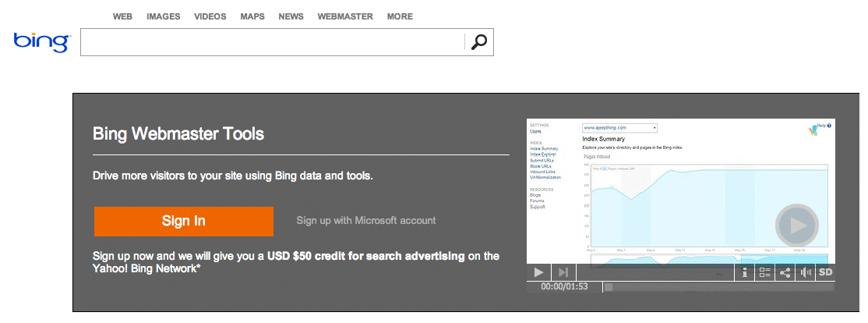Viewport: 868px width, 323px height.
Task: Open the VIDEOS tab
Action: [210, 16]
